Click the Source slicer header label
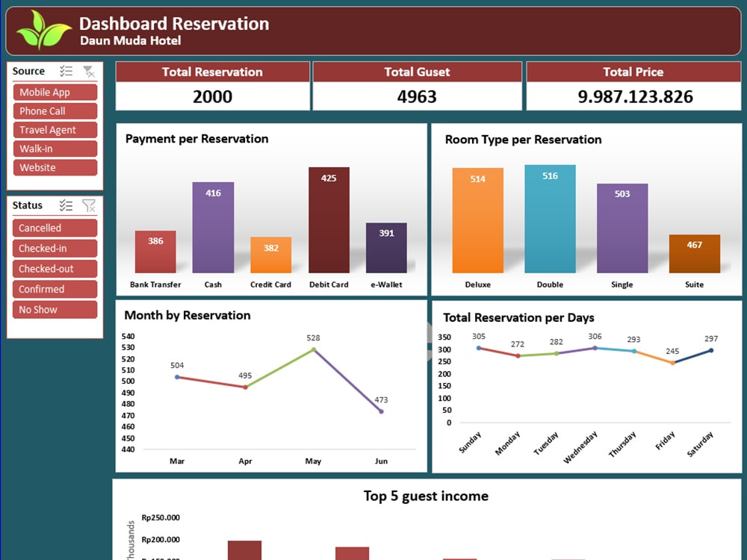747x560 pixels. pyautogui.click(x=28, y=72)
